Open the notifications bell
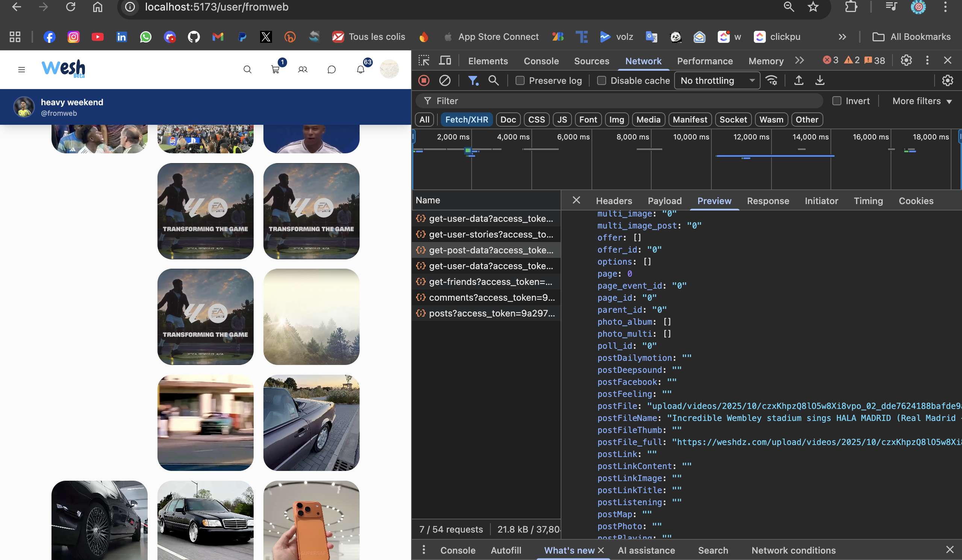 pos(360,70)
